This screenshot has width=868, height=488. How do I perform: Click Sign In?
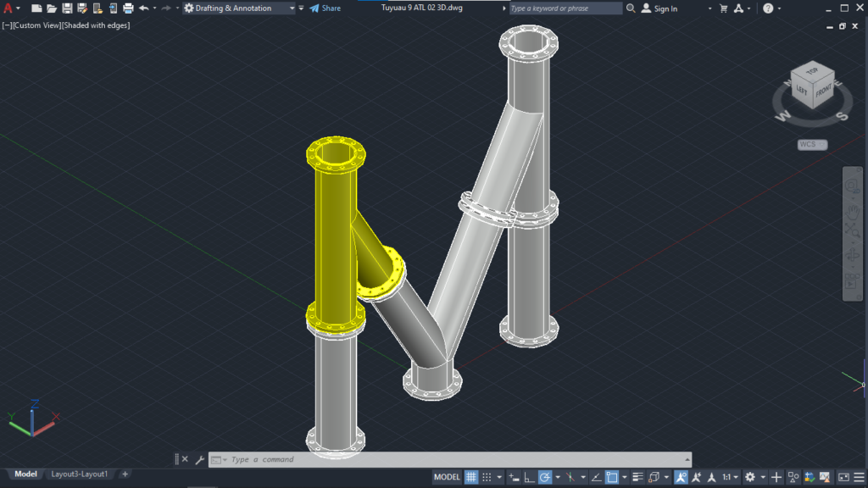pyautogui.click(x=659, y=8)
